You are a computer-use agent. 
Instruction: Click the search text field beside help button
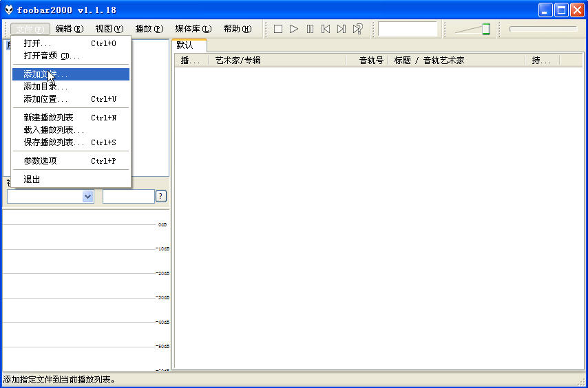[128, 197]
